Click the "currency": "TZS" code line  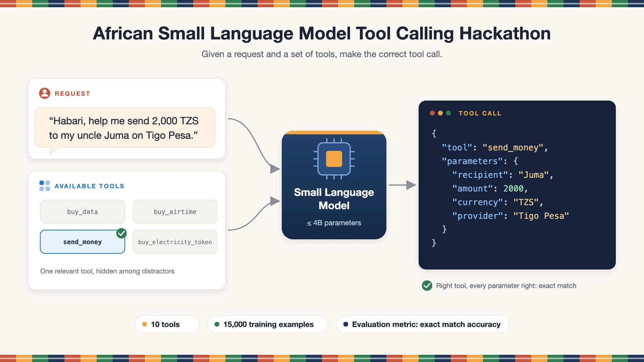(x=497, y=202)
